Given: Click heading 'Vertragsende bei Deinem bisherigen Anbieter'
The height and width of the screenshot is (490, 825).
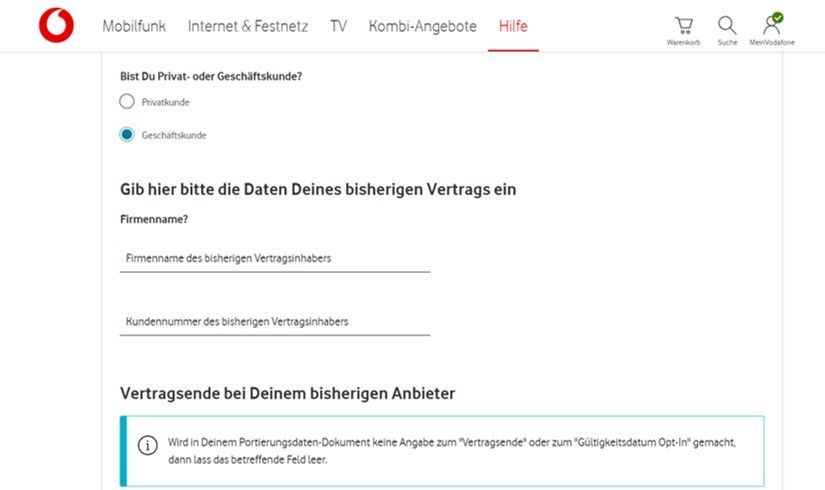Looking at the screenshot, I should click(288, 393).
